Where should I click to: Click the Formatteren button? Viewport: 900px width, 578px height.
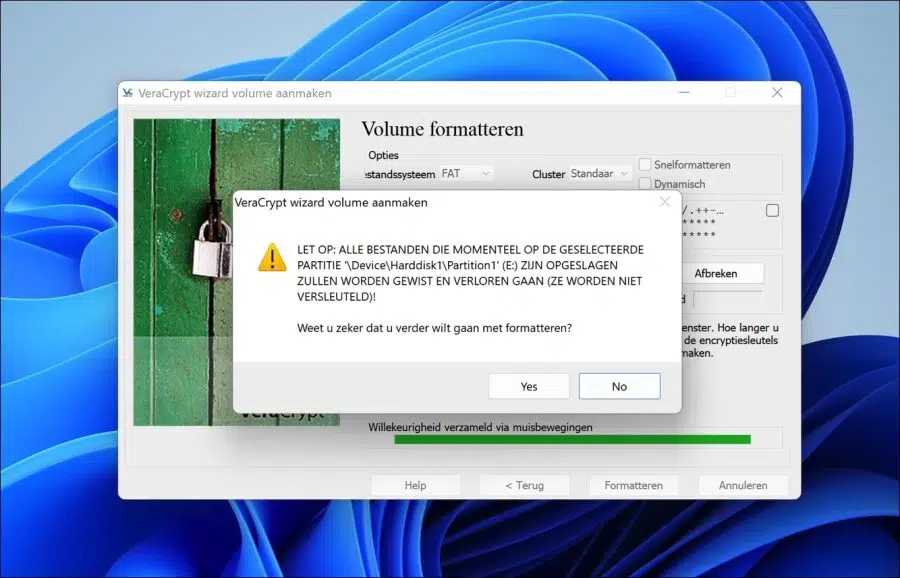pyautogui.click(x=634, y=486)
